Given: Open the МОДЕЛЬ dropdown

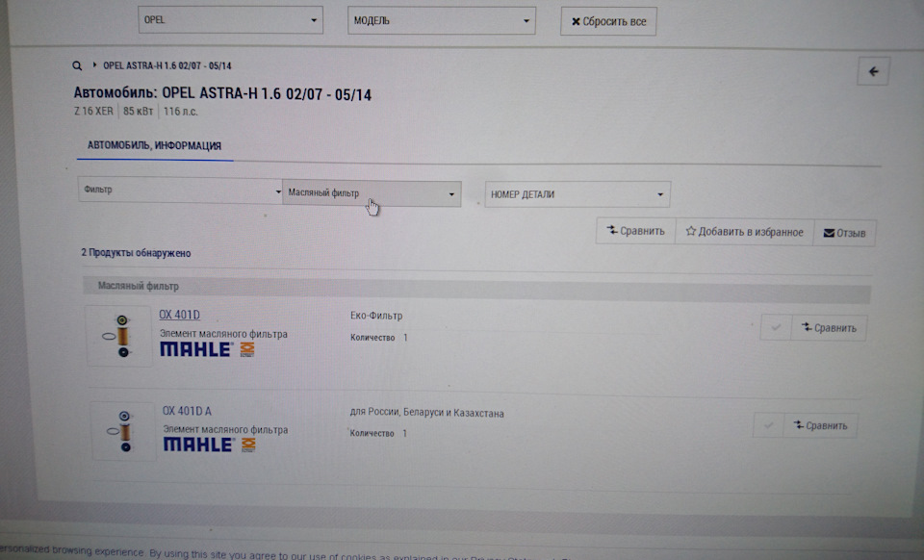Looking at the screenshot, I should click(442, 20).
